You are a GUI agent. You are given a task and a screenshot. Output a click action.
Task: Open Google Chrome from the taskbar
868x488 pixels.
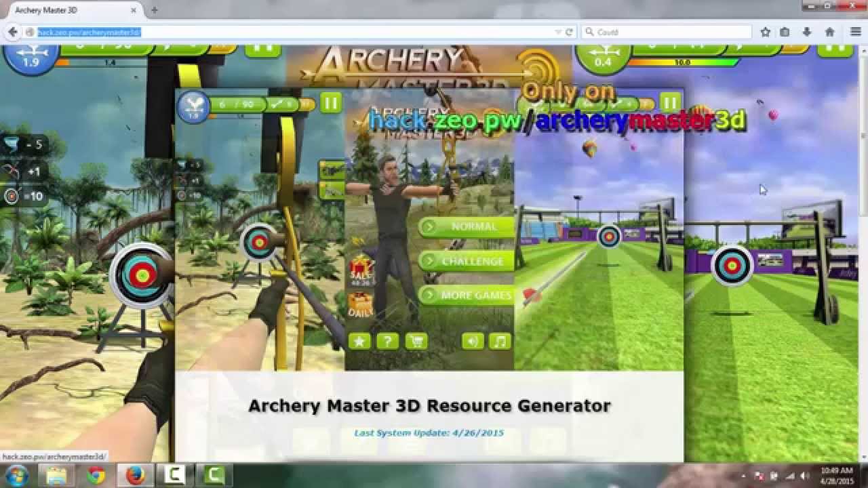(95, 474)
